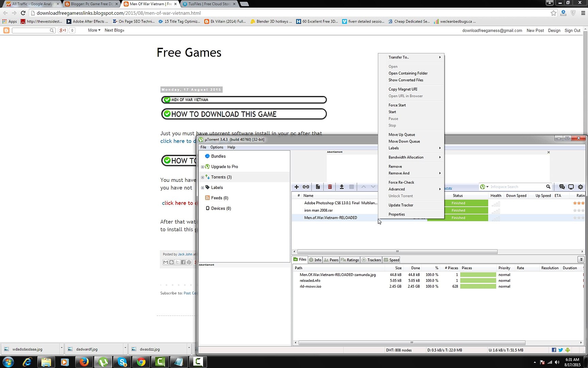Click the Pieces bar for rld-mowv.iso
The width and height of the screenshot is (588, 368).
478,287
